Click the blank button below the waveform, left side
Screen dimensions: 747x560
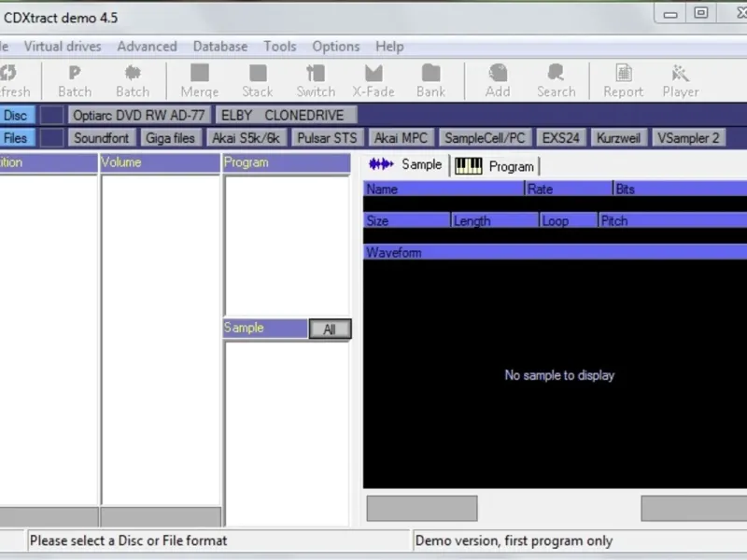(422, 508)
